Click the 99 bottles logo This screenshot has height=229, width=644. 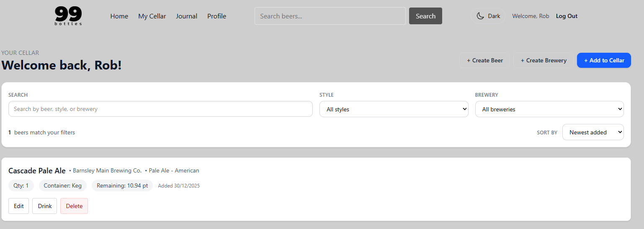[68, 16]
